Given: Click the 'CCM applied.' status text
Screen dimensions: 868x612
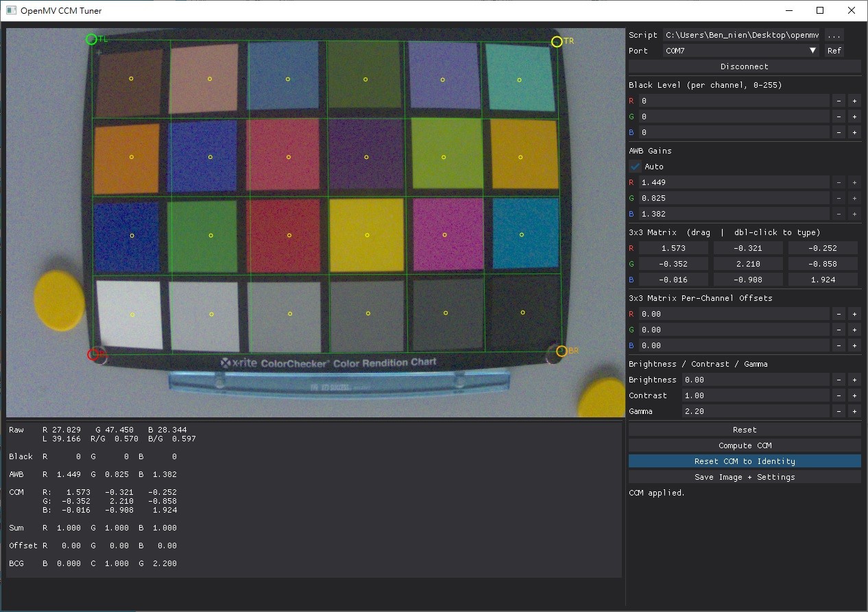Looking at the screenshot, I should click(657, 493).
